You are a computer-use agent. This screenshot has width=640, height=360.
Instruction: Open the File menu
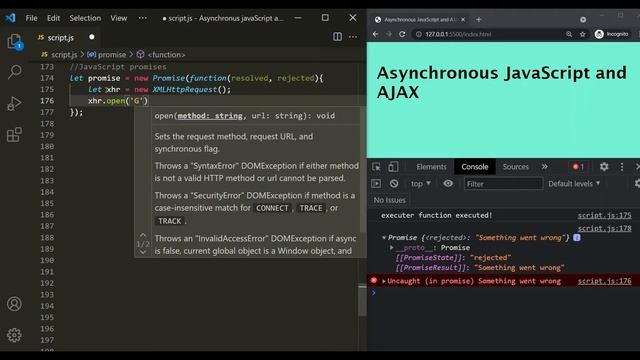pyautogui.click(x=31, y=18)
